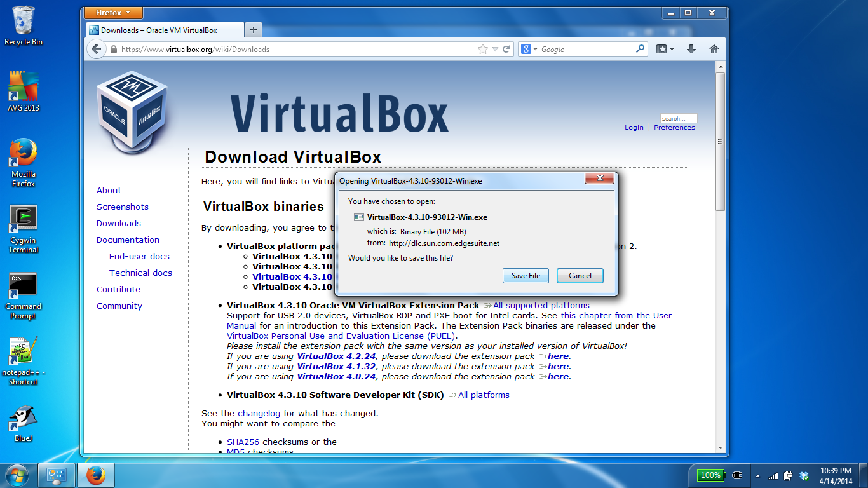Open the URL history dropdown arrow
868x488 pixels.
495,50
